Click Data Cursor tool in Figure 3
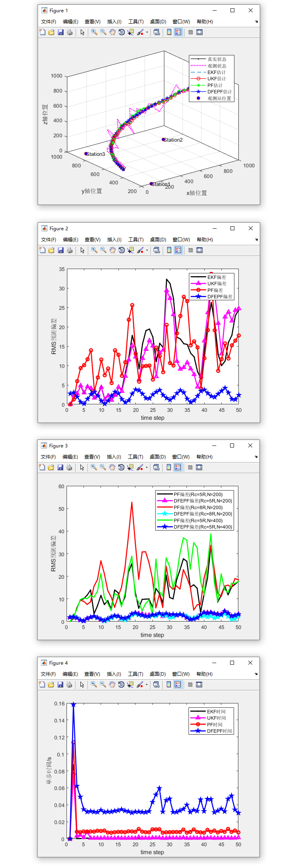 click(x=130, y=467)
